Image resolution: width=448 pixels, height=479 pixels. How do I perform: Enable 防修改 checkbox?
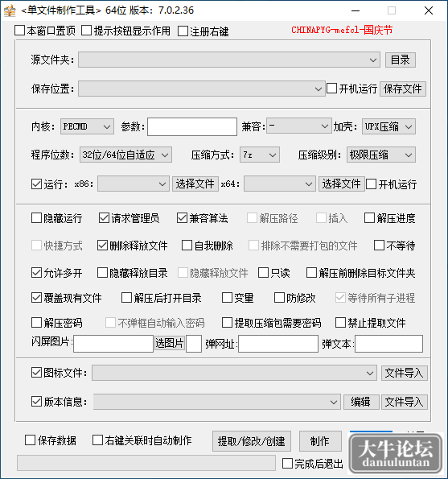(x=279, y=298)
